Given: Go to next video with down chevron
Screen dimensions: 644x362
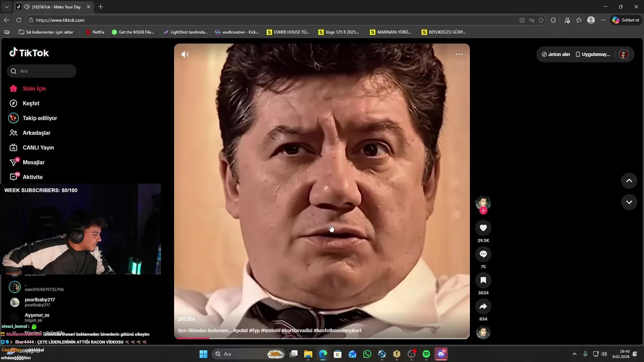Looking at the screenshot, I should tap(629, 202).
